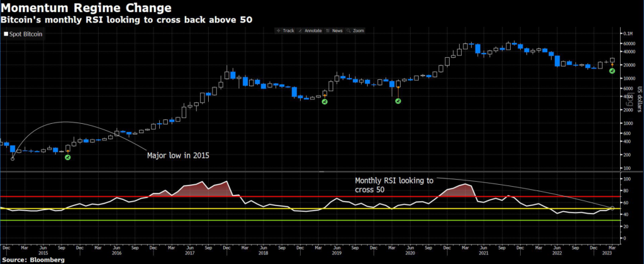644x264 pixels.
Task: Click green signal marker below 2019 candles
Action: coord(325,101)
